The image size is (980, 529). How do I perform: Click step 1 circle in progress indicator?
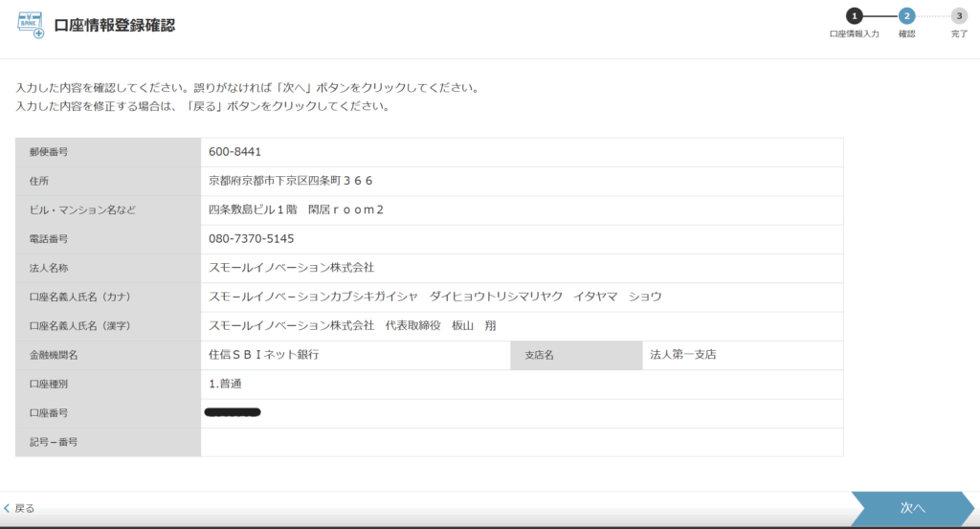coord(854,15)
